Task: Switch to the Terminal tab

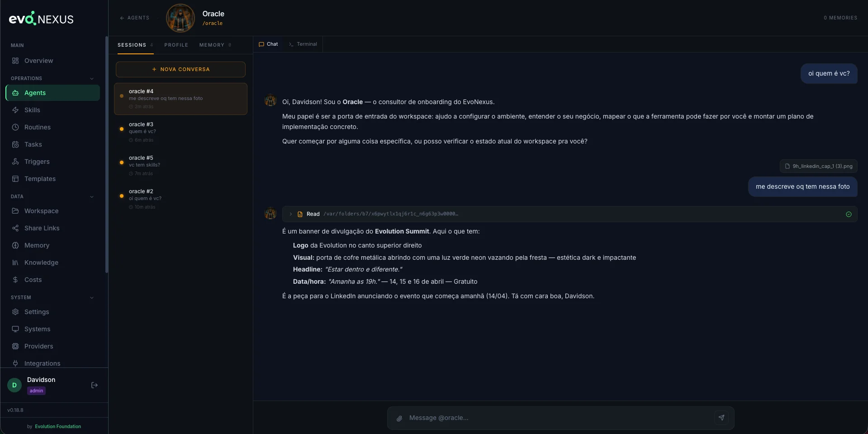Action: 302,44
